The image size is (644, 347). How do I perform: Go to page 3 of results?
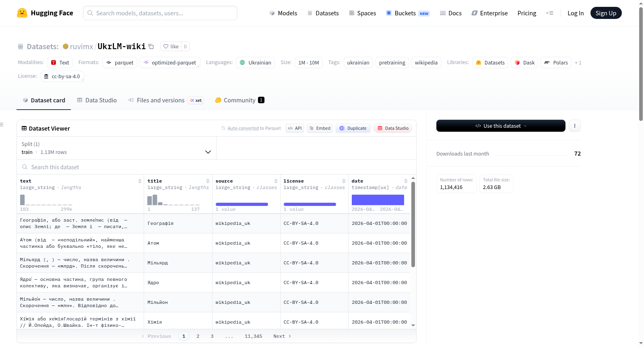[x=212, y=336]
